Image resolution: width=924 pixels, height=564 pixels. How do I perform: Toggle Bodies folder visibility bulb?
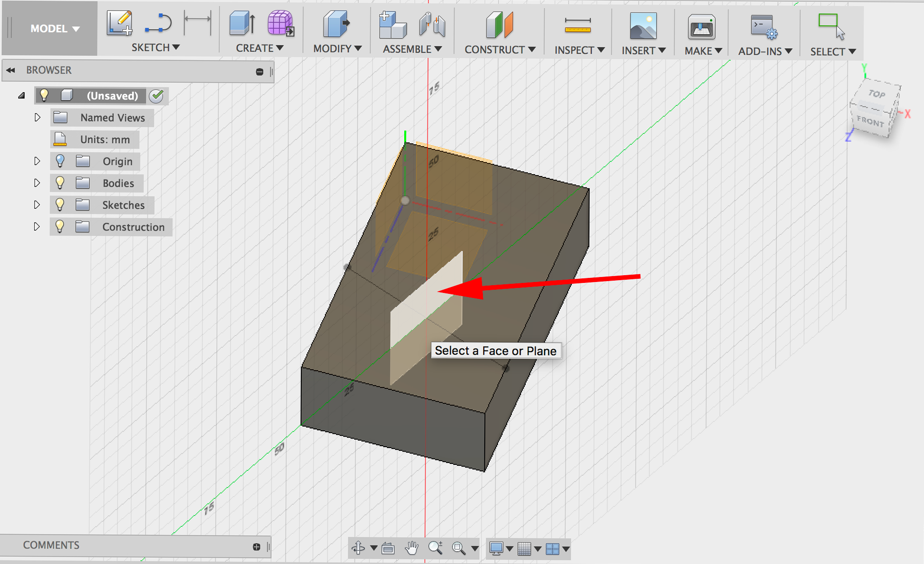60,183
